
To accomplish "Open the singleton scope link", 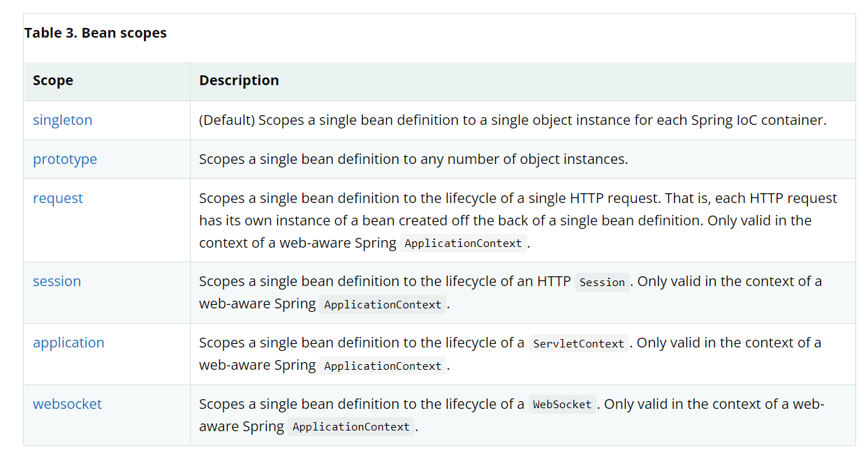I will [62, 120].
